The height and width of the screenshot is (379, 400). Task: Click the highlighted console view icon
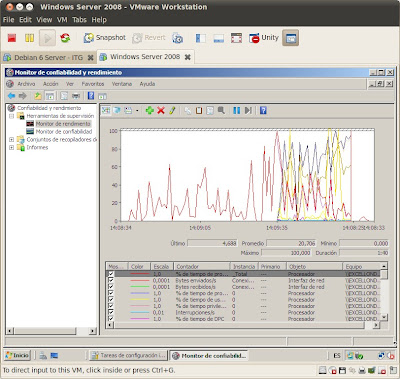pos(291,38)
